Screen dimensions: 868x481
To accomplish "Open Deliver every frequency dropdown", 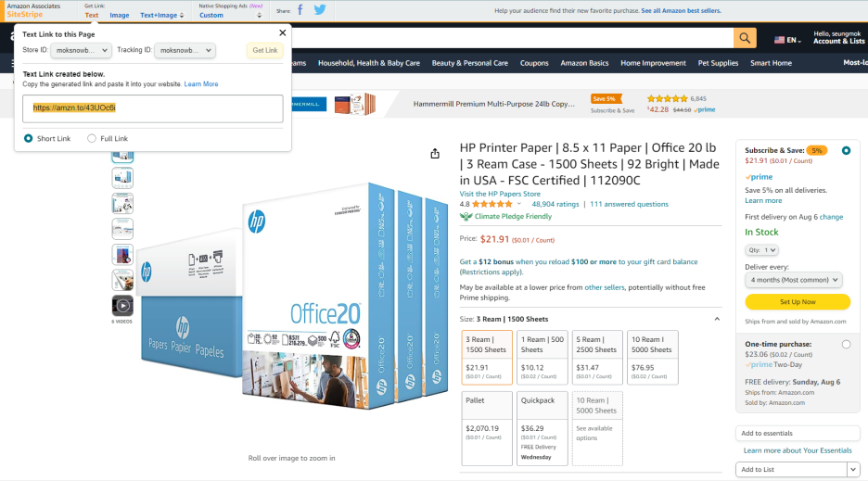I will [x=793, y=280].
